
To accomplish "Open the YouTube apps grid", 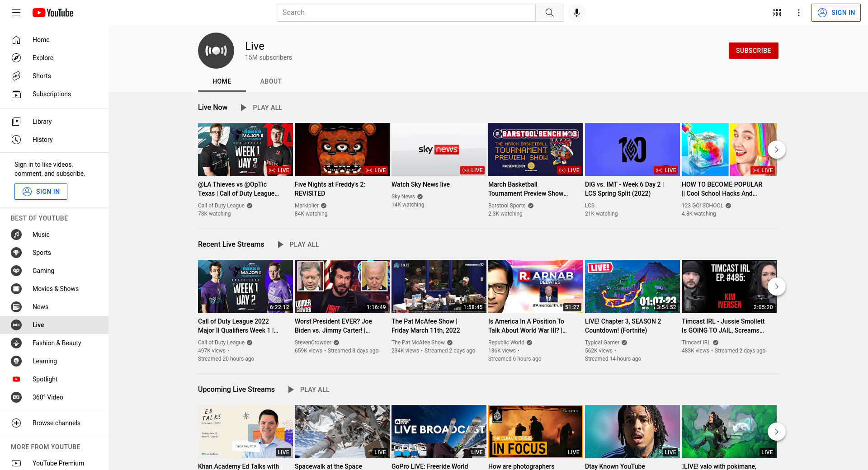I will (x=777, y=13).
